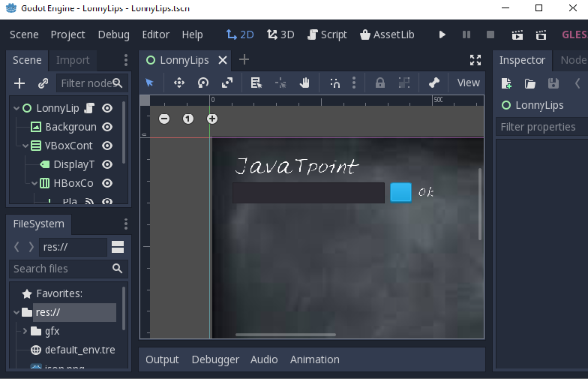Viewport: 588px width, 379px height.
Task: Create new resource in Inspector
Action: pos(506,83)
